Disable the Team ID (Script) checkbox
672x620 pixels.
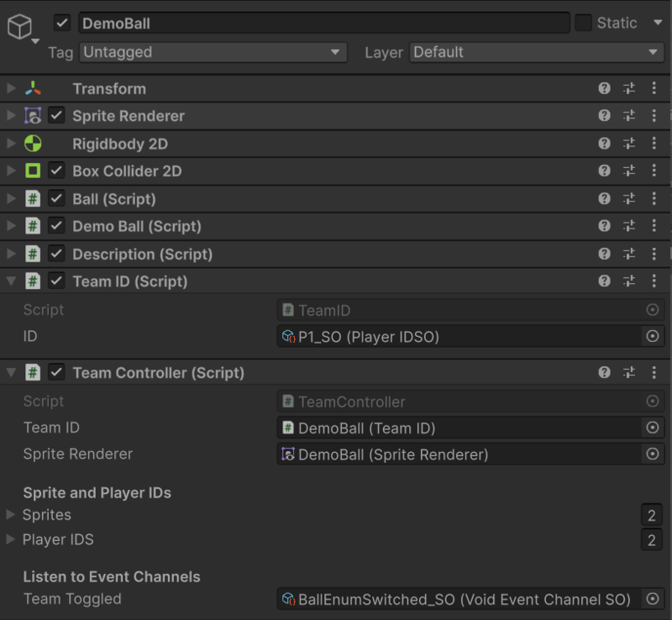coord(56,281)
